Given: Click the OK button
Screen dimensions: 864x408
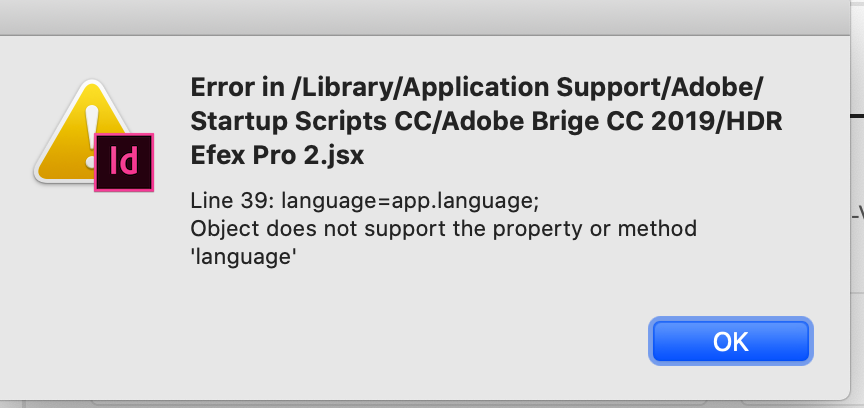Looking at the screenshot, I should click(x=730, y=341).
